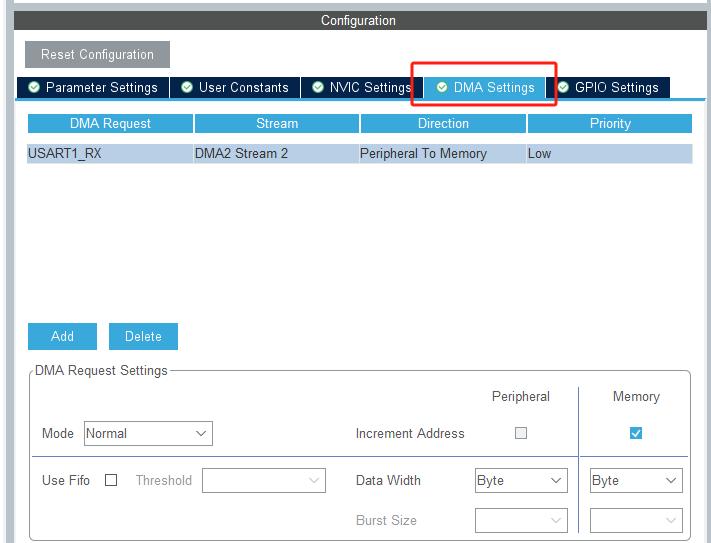Open the Parameter Settings tab

coord(93,87)
